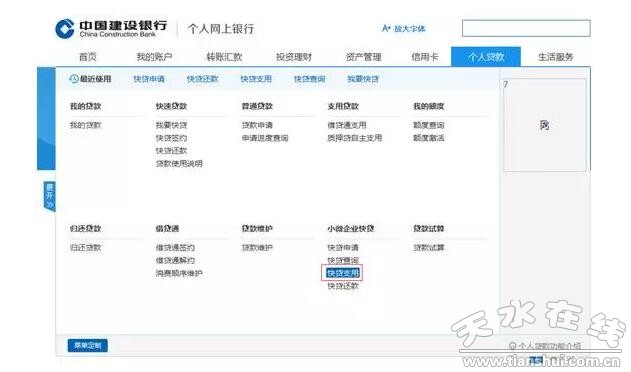Click the search input field at top
Screen dimensions: 631x372
click(x=526, y=28)
